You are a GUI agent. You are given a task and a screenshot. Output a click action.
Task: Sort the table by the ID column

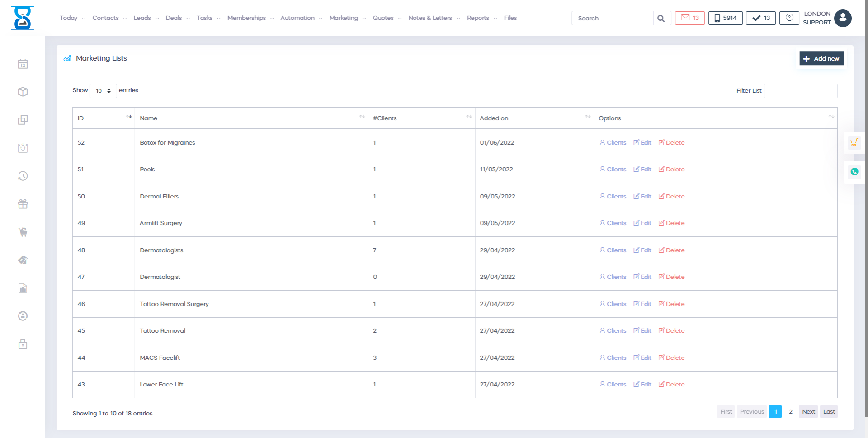pos(104,118)
